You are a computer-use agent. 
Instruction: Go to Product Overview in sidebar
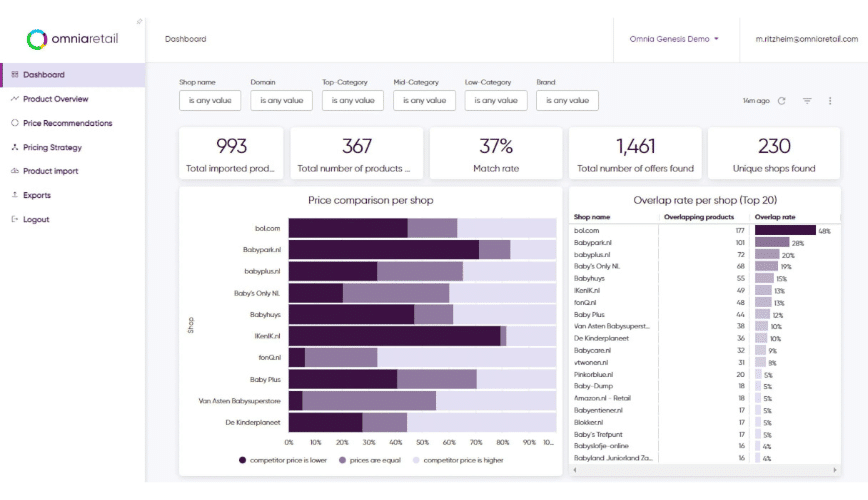(x=55, y=99)
